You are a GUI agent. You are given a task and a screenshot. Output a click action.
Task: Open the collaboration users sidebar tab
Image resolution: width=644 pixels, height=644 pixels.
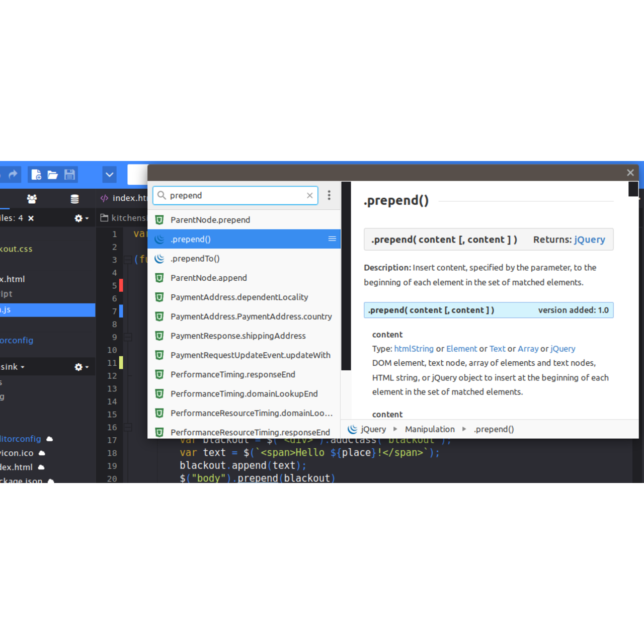tap(32, 199)
